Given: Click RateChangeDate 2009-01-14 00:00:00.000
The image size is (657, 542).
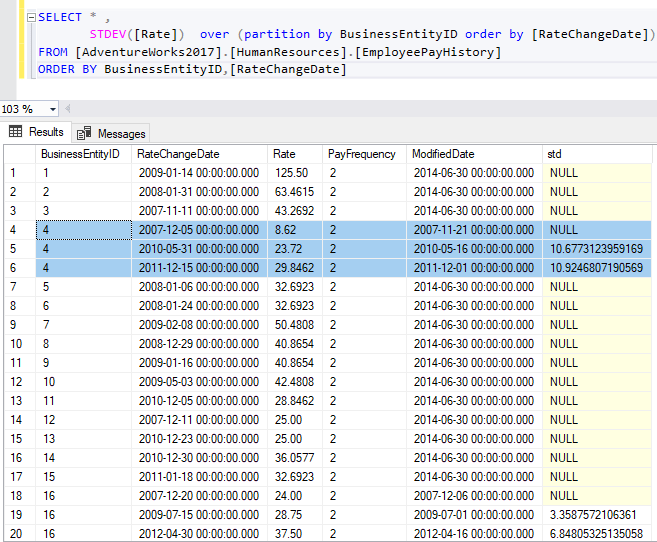Looking at the screenshot, I should tap(199, 173).
